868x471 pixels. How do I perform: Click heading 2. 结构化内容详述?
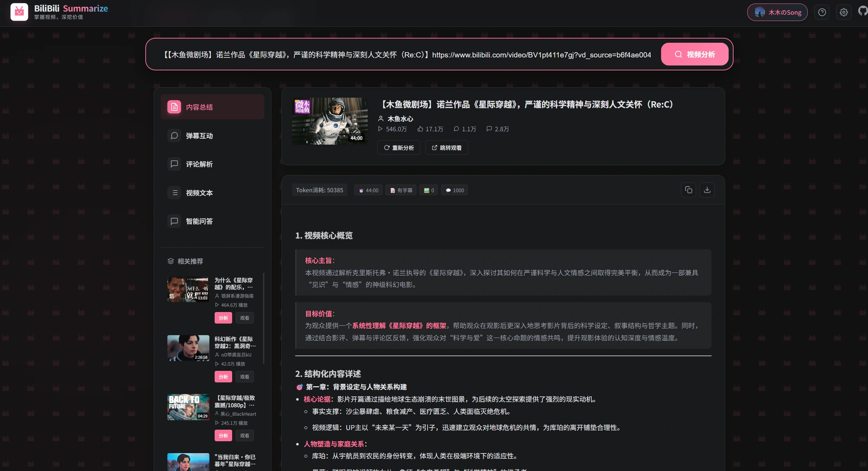(328, 374)
